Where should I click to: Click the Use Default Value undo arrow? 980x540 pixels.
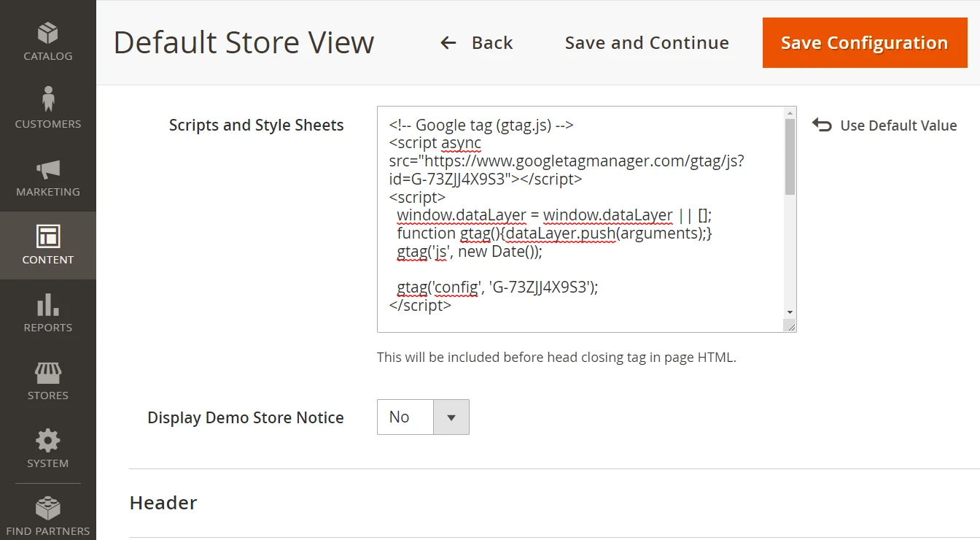tap(822, 126)
